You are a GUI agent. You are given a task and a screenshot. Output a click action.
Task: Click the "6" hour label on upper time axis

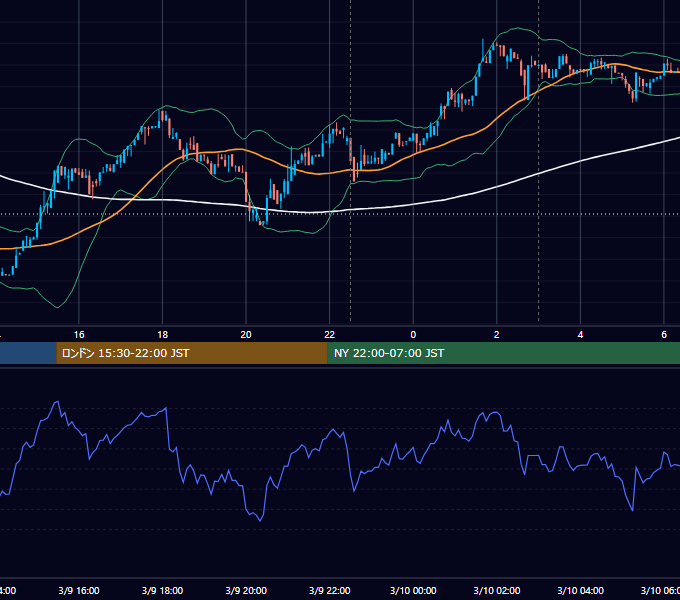(x=664, y=335)
